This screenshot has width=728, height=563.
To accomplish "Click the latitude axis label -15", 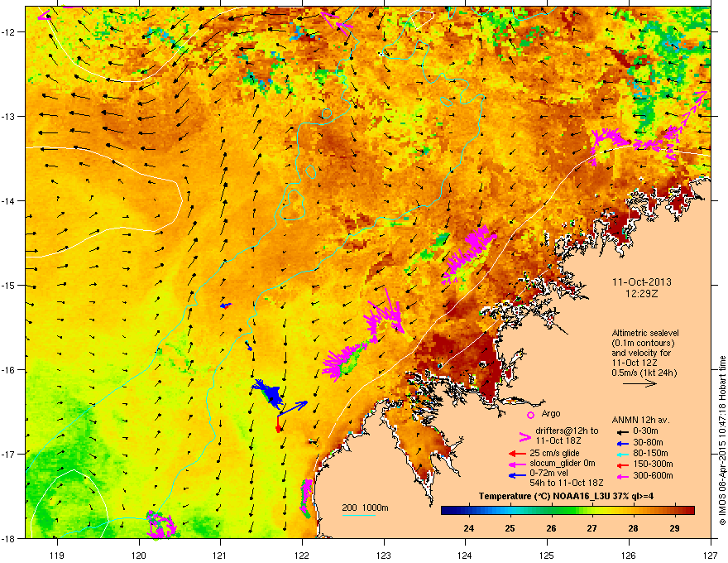I will tap(9, 285).
